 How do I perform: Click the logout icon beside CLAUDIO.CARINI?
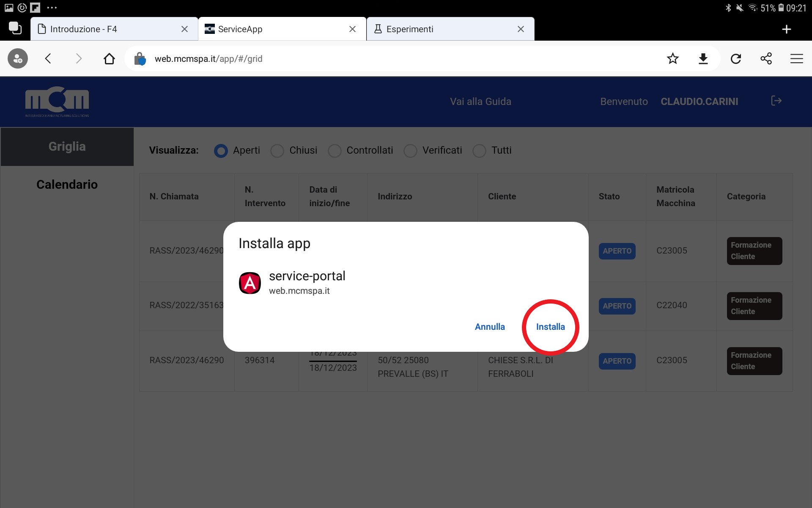click(776, 101)
